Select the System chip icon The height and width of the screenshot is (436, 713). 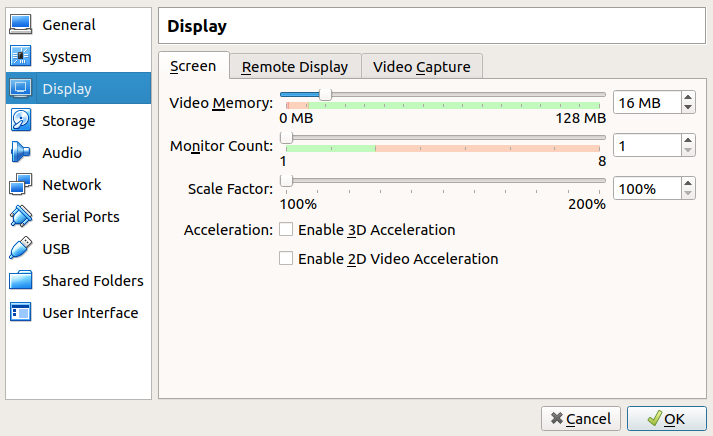tap(21, 57)
